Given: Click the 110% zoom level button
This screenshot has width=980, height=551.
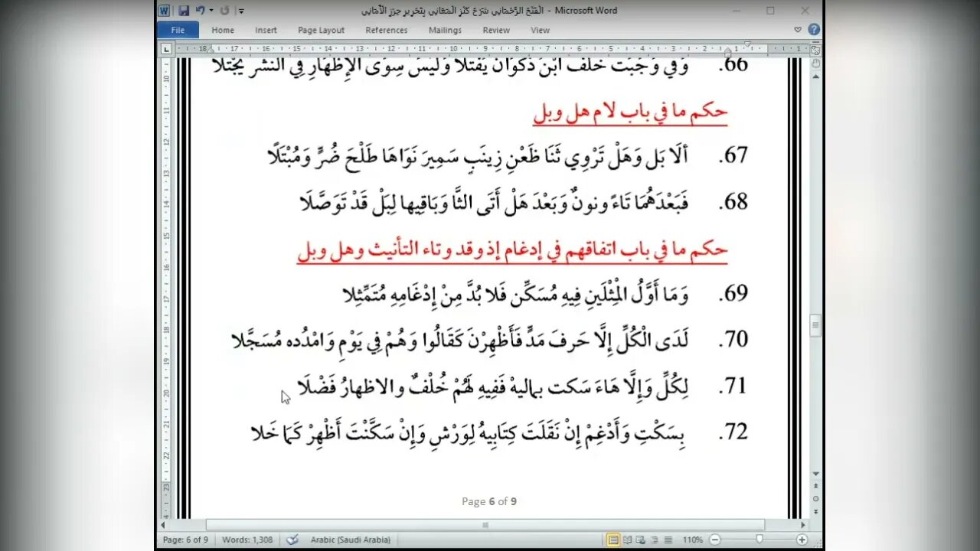Looking at the screenshot, I should (x=693, y=540).
